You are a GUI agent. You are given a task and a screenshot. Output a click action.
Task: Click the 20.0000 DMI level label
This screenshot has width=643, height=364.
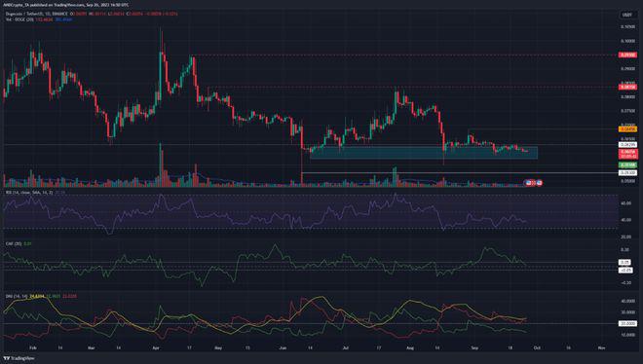[x=627, y=323]
